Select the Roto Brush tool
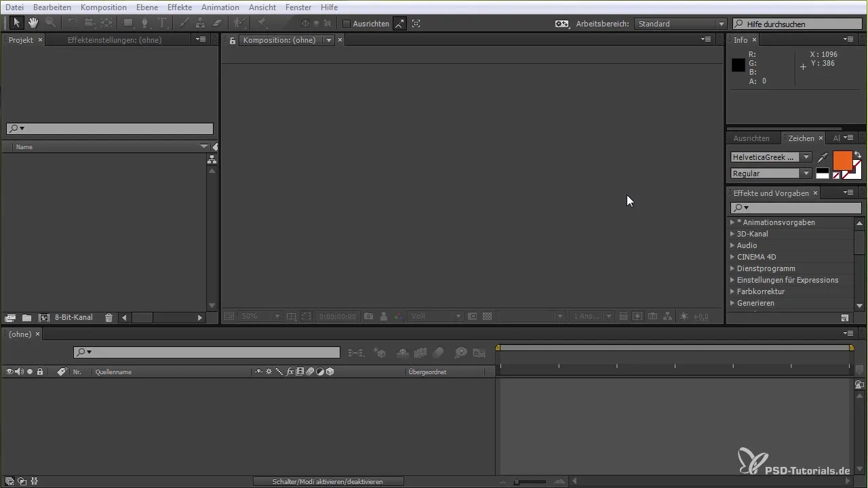 (239, 23)
